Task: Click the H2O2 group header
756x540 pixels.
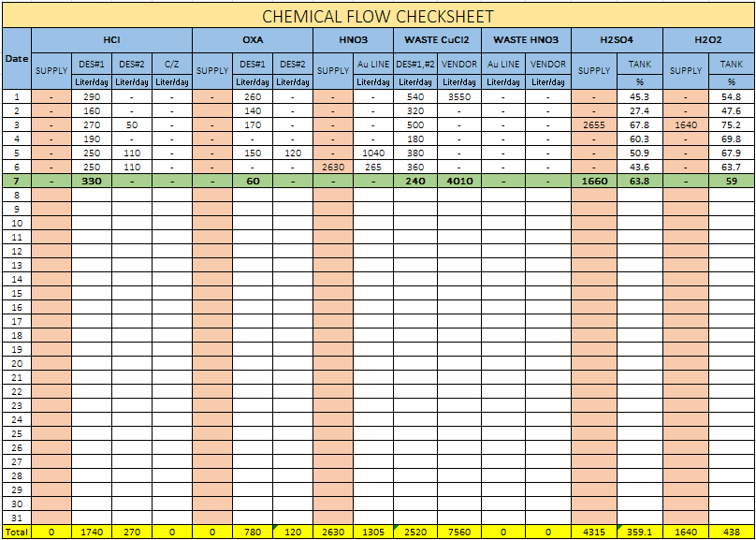Action: 708,40
